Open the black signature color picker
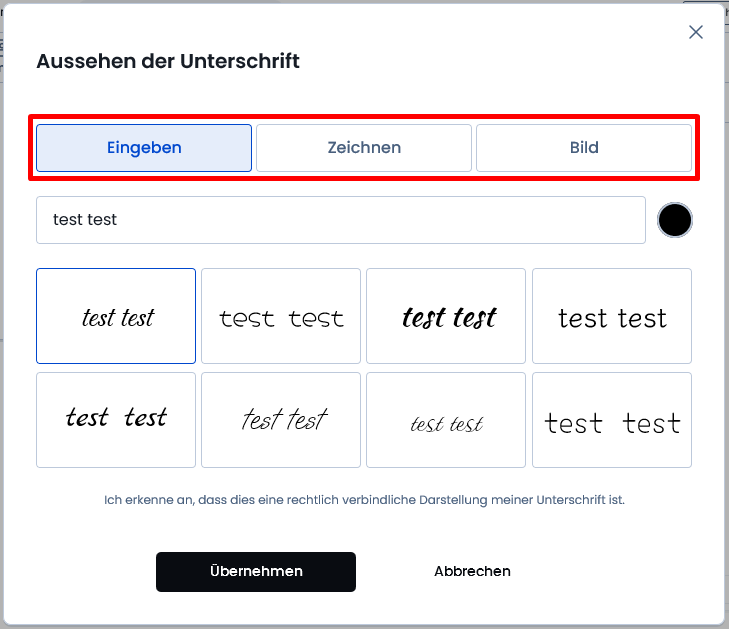This screenshot has height=629, width=729. pyautogui.click(x=674, y=220)
